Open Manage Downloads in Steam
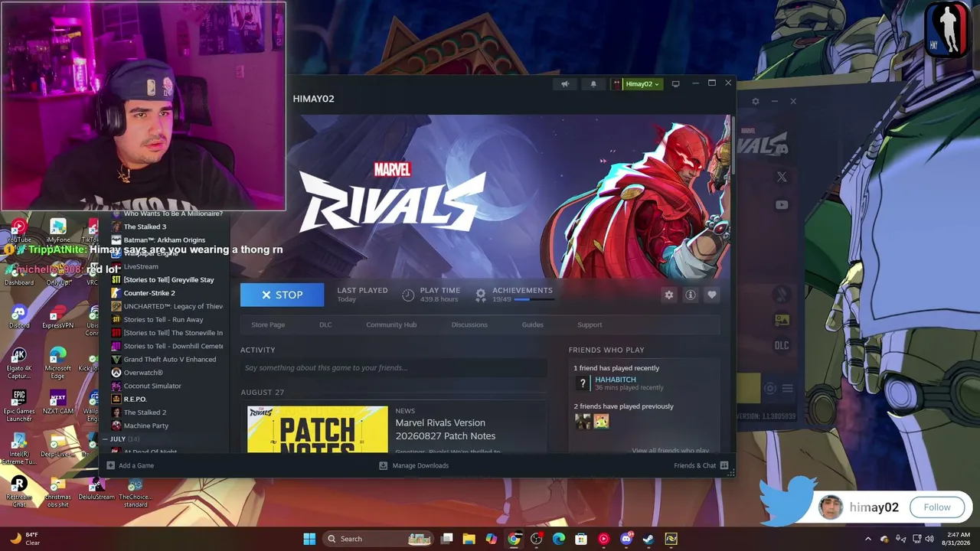This screenshot has height=551, width=980. click(x=413, y=465)
